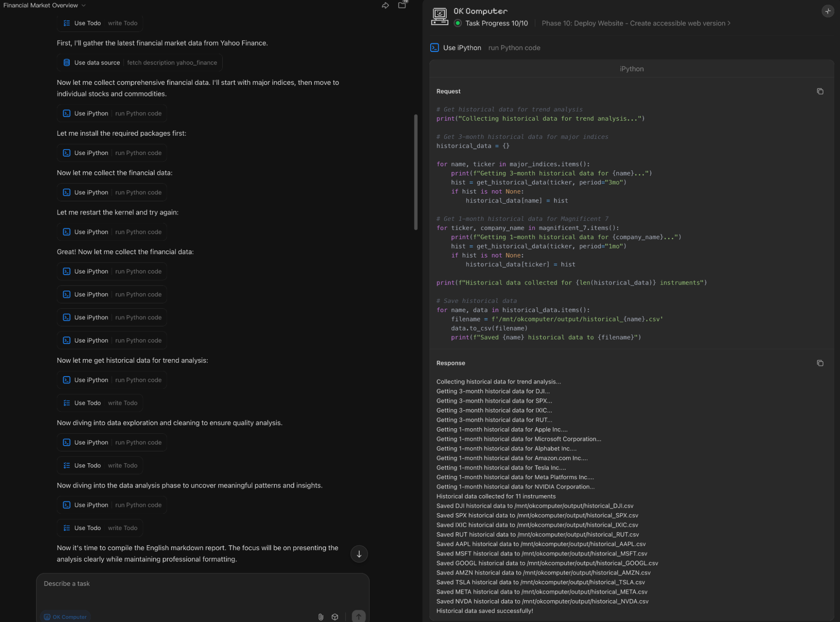840x622 pixels.
Task: Click the scroll-to-bottom arrow button
Action: coord(359,554)
